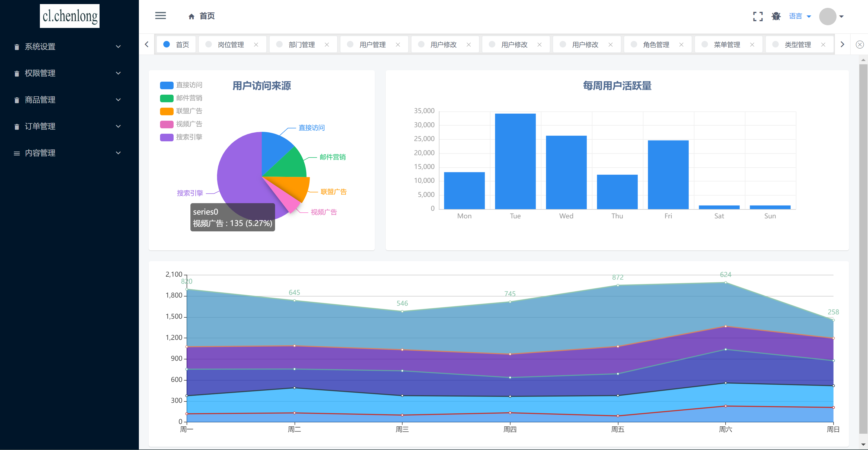
Task: Toggle 邮件营销 legend series
Action: pos(181,98)
